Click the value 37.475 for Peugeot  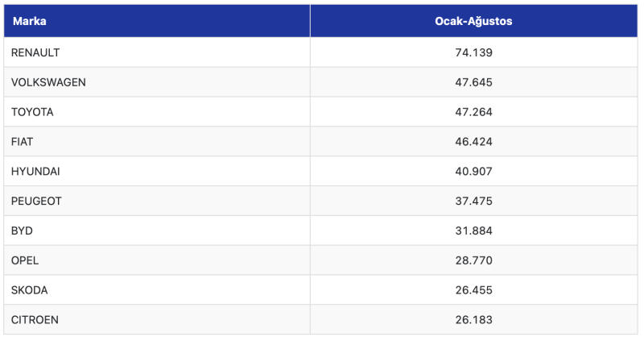pyautogui.click(x=473, y=201)
